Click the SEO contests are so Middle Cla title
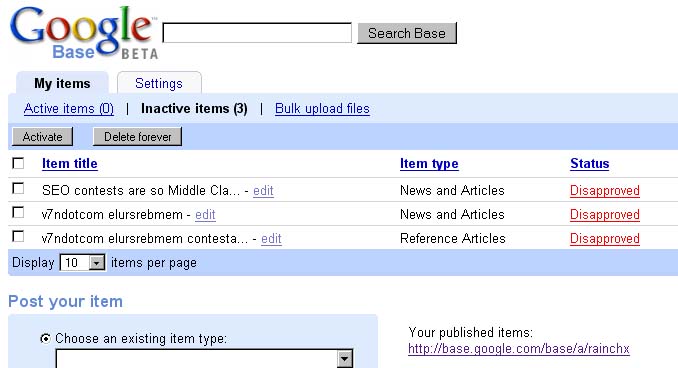678x368 pixels. point(141,191)
